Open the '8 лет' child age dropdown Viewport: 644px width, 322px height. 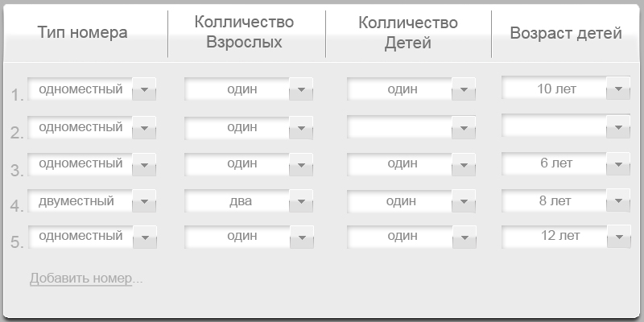coord(618,200)
